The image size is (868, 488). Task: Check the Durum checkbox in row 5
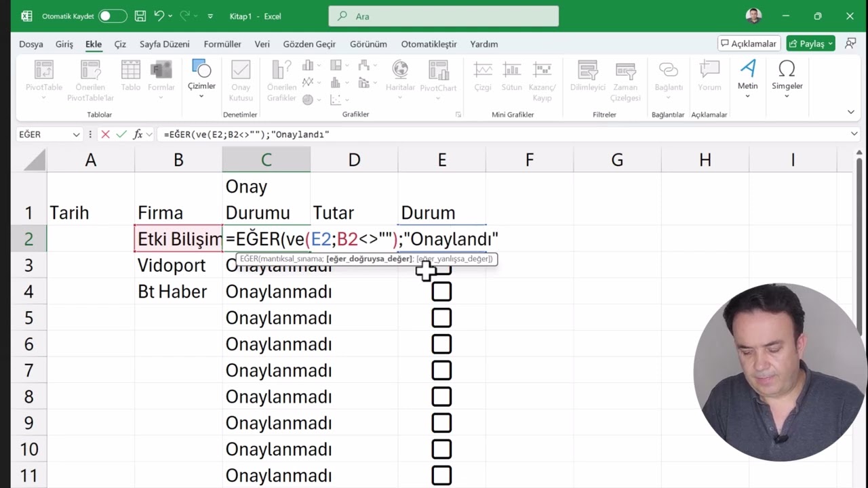(441, 318)
